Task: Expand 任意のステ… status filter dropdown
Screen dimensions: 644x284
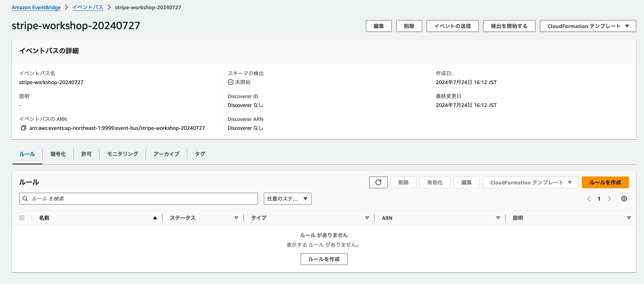Action: 287,199
